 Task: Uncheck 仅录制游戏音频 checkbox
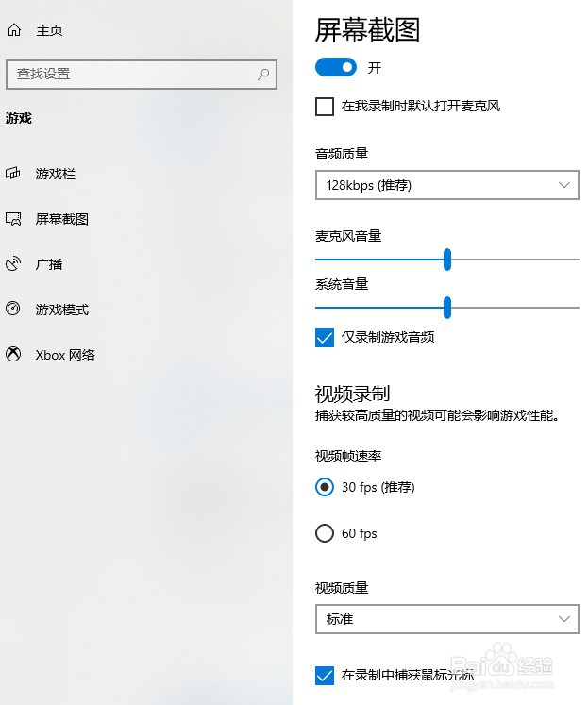pos(325,337)
